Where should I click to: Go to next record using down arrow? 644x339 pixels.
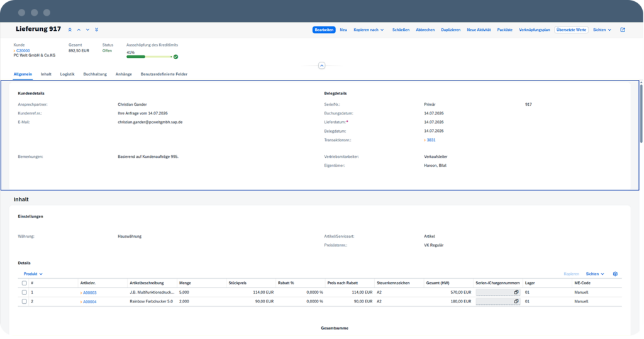pos(87,30)
